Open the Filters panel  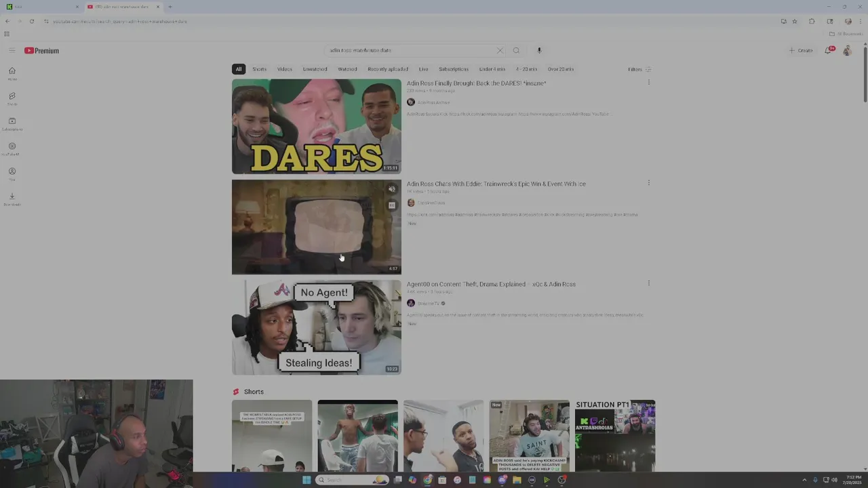639,69
